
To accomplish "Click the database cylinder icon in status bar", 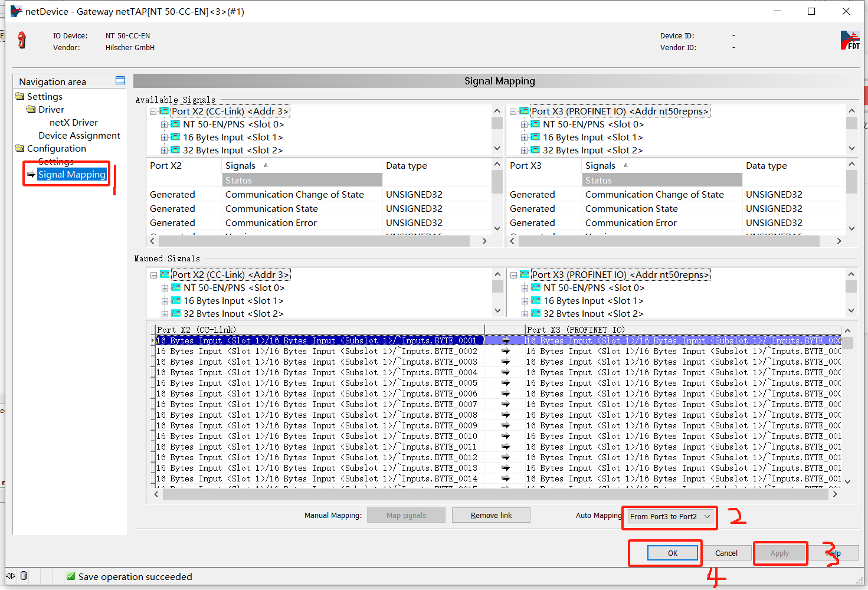I will 24,576.
